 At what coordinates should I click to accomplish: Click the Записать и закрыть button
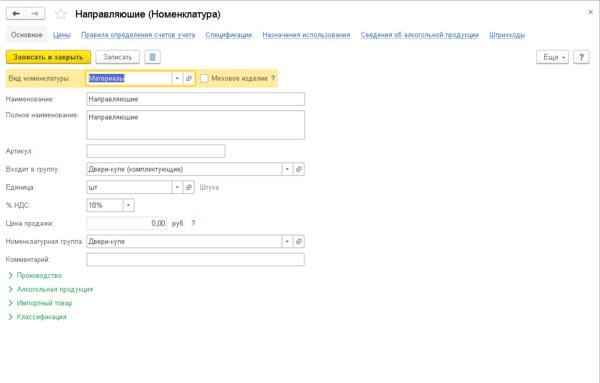pyautogui.click(x=48, y=57)
